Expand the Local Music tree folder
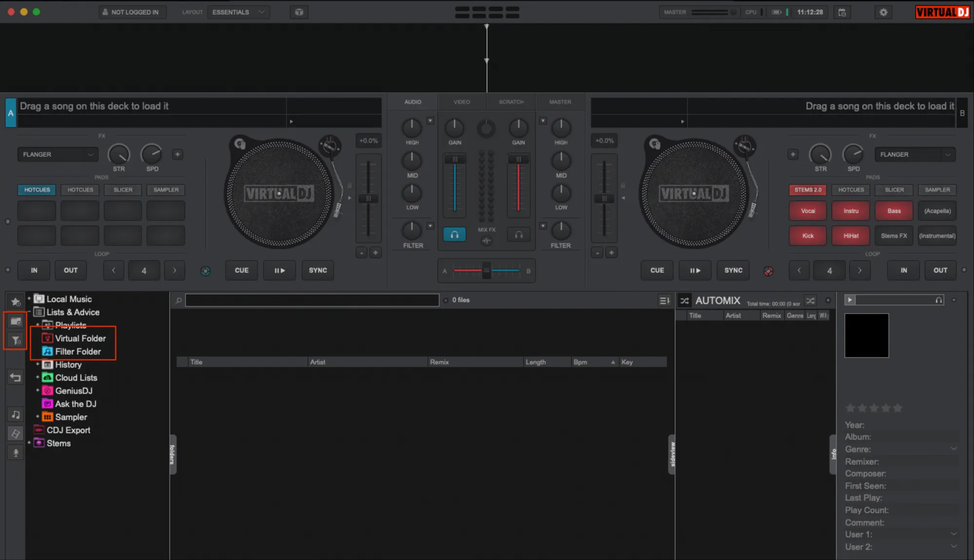974x560 pixels. pyautogui.click(x=29, y=299)
